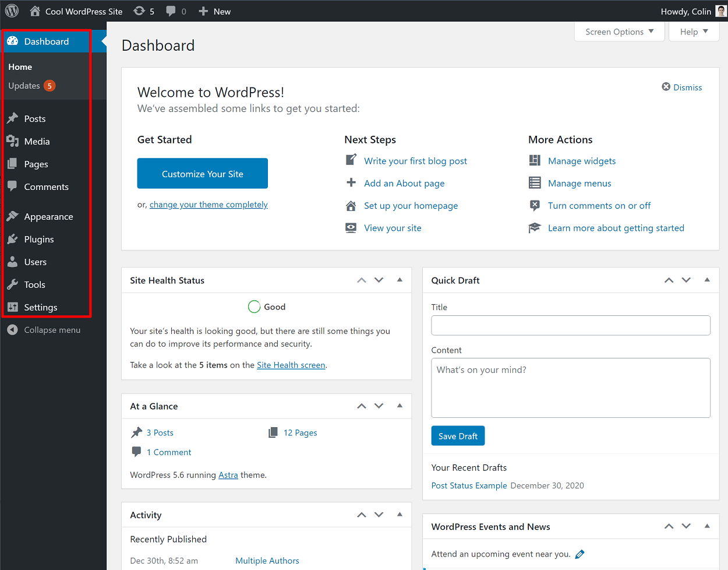728x570 pixels.
Task: Click the Quick Draft Content textarea
Action: (571, 388)
